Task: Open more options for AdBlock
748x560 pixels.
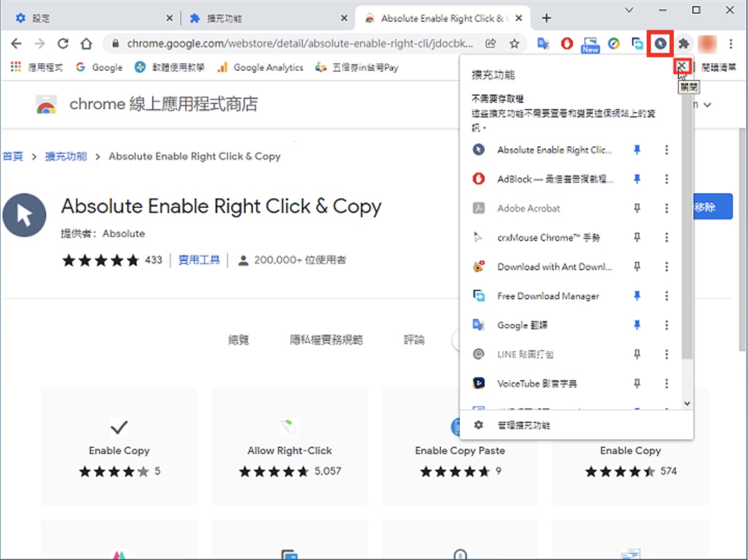Action: pyautogui.click(x=666, y=179)
